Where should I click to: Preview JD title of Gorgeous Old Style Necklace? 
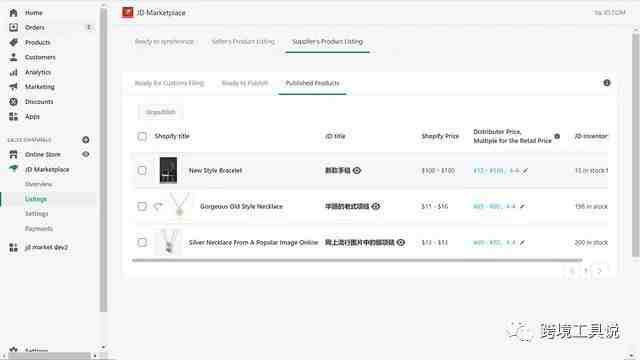click(376, 207)
